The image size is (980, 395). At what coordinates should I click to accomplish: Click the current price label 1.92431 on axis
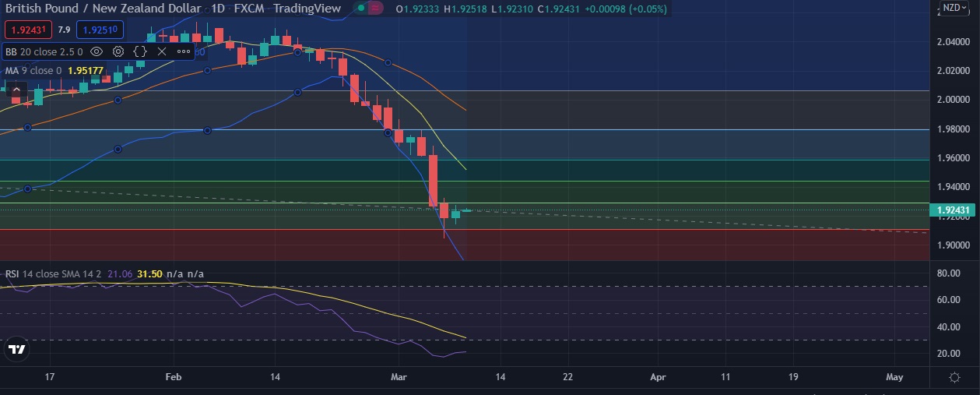954,210
